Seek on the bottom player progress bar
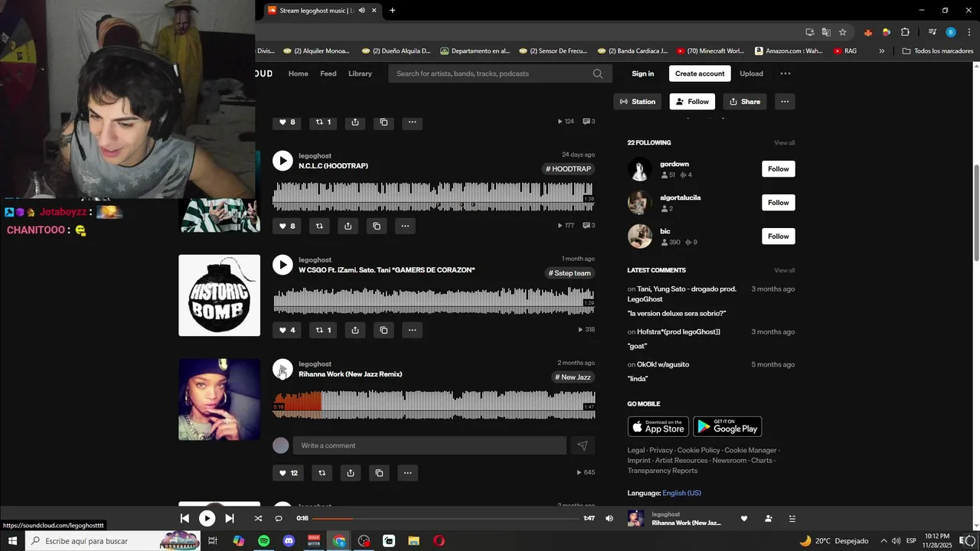The image size is (980, 551). [x=446, y=519]
